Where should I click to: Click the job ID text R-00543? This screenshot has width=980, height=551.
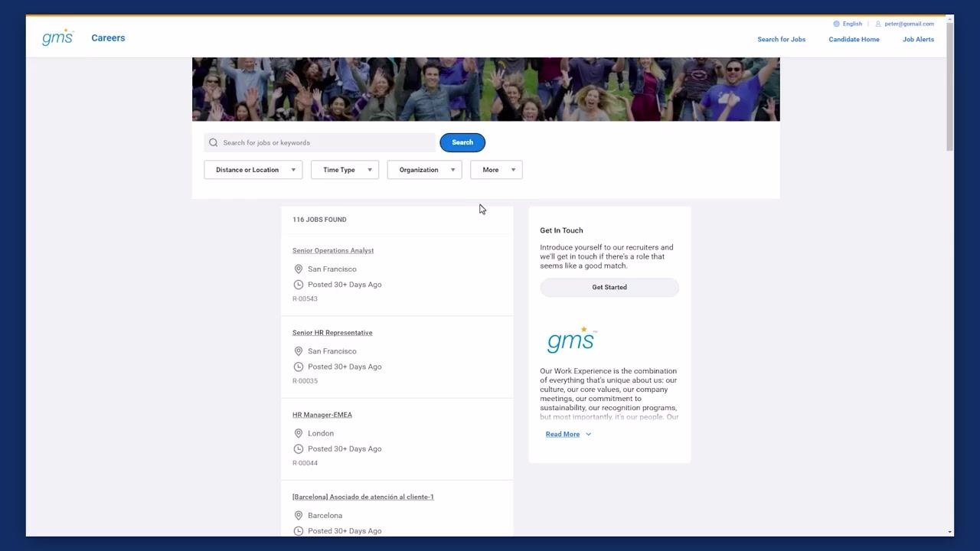tap(305, 299)
